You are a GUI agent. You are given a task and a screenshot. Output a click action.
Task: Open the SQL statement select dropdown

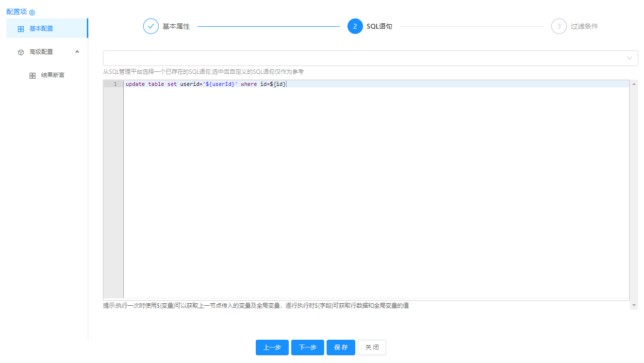click(x=364, y=58)
